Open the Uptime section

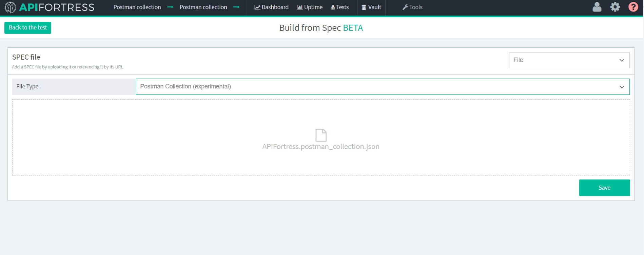tap(310, 7)
